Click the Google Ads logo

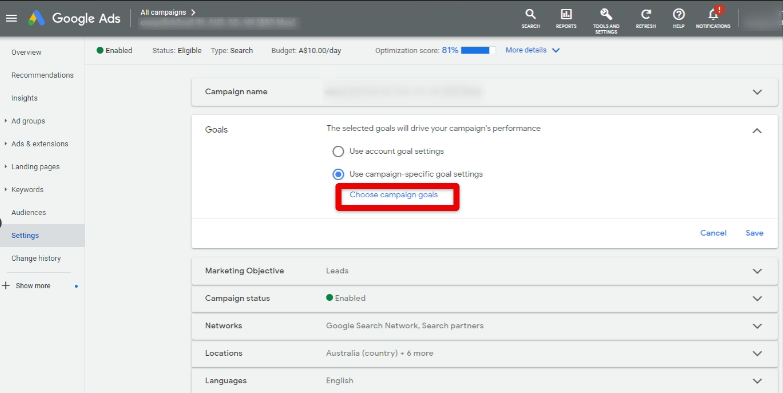pos(74,18)
